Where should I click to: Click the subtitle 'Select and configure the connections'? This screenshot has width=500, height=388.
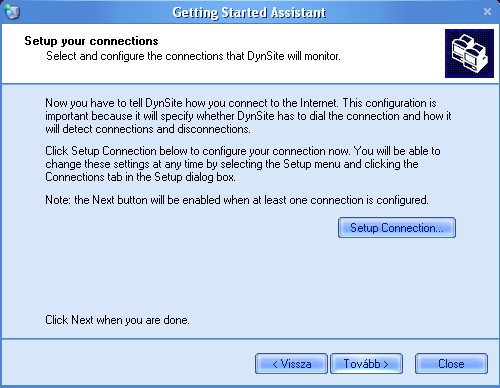(x=193, y=56)
